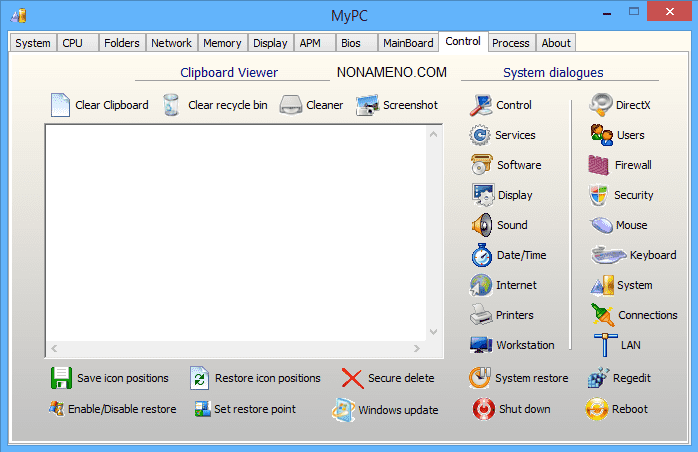Click the Secure delete red X

point(352,378)
